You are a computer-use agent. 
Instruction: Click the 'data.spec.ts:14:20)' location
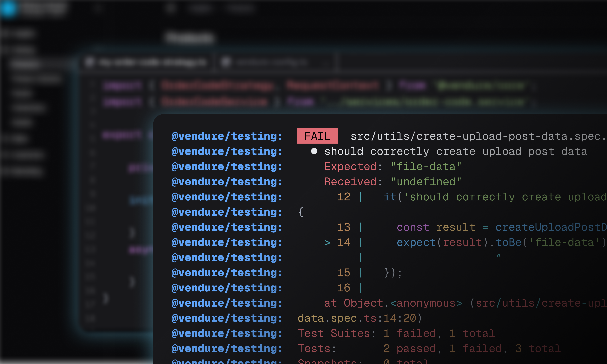click(360, 318)
